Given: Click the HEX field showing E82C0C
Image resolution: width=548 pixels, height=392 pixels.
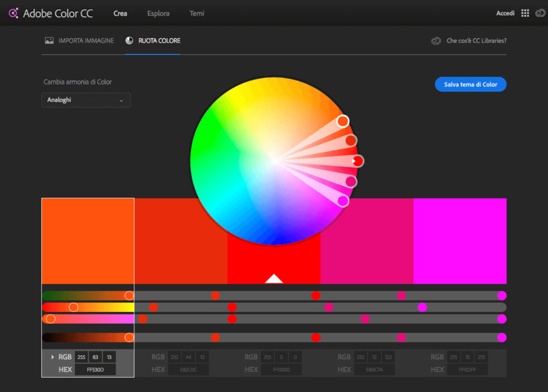Looking at the screenshot, I should pos(188,369).
